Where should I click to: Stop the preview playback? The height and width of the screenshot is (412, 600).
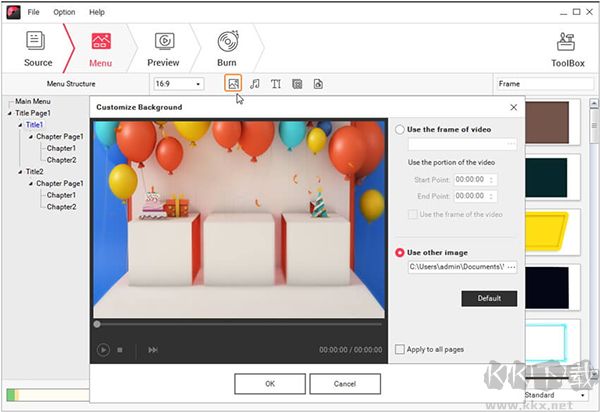120,350
